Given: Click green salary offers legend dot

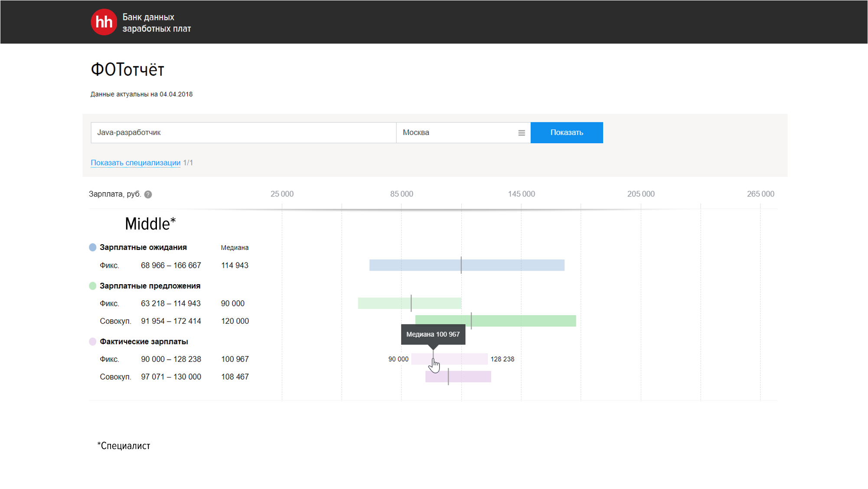Looking at the screenshot, I should 92,286.
